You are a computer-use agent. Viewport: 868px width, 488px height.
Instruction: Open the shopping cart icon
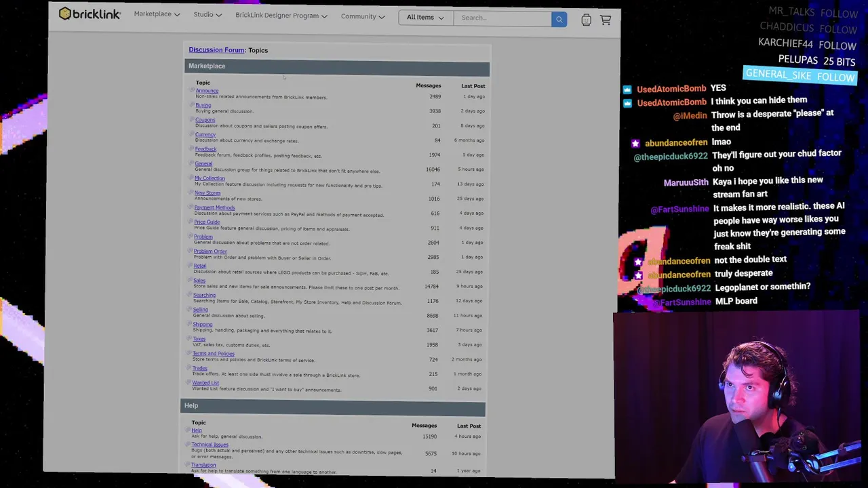tap(606, 20)
